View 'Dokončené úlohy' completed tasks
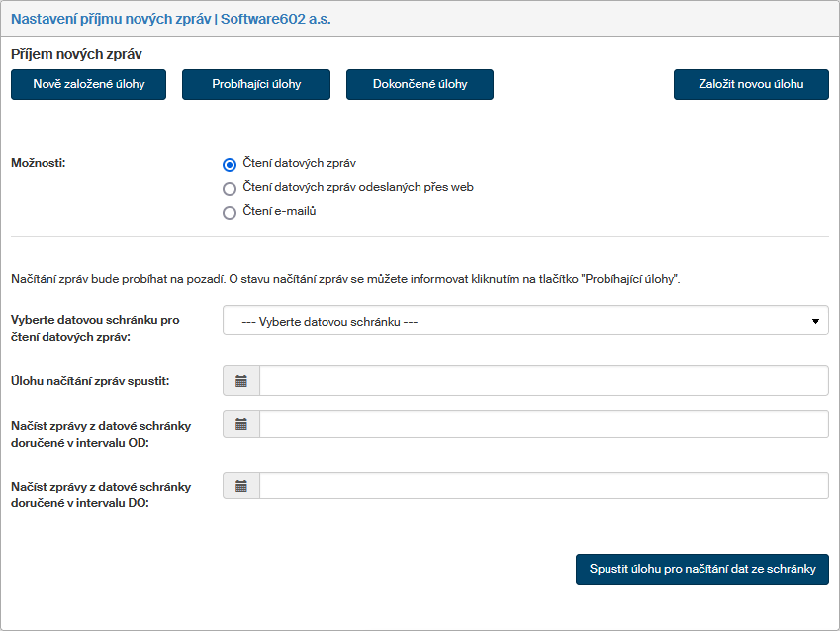This screenshot has height=631, width=840. (420, 85)
